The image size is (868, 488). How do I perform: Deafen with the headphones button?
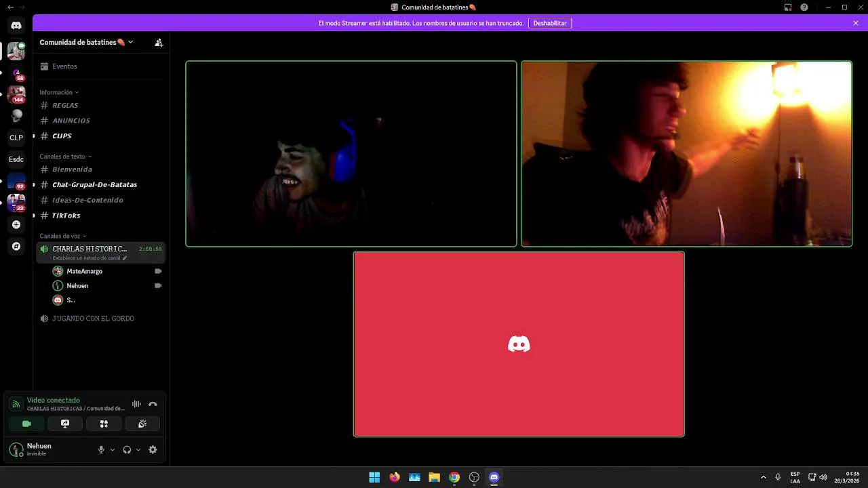point(127,449)
